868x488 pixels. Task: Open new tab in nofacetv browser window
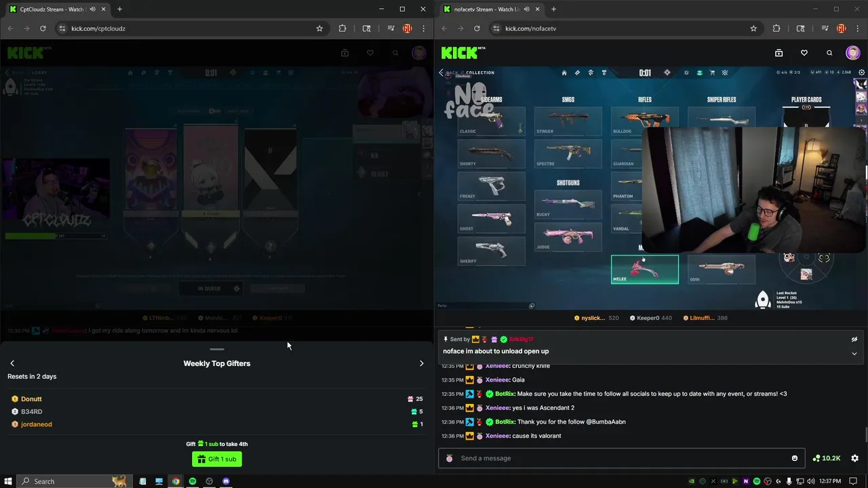pos(553,9)
